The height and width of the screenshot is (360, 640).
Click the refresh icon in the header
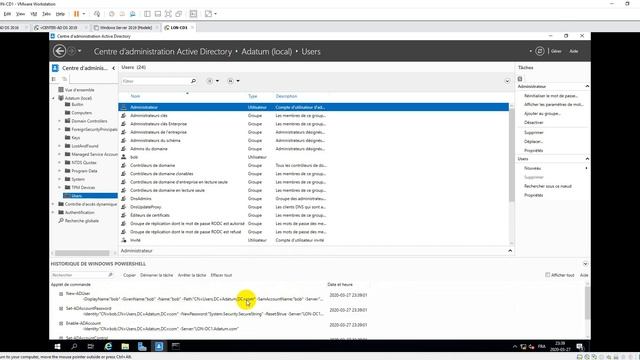[x=540, y=51]
